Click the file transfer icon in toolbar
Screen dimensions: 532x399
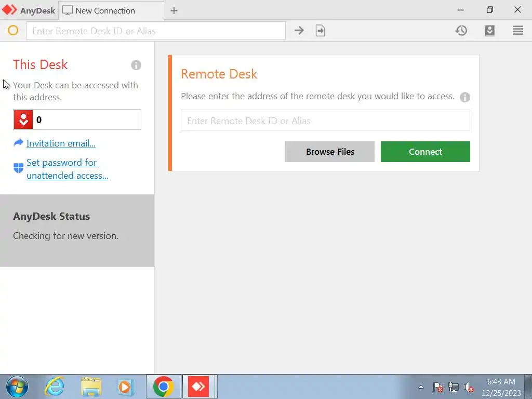pyautogui.click(x=320, y=31)
